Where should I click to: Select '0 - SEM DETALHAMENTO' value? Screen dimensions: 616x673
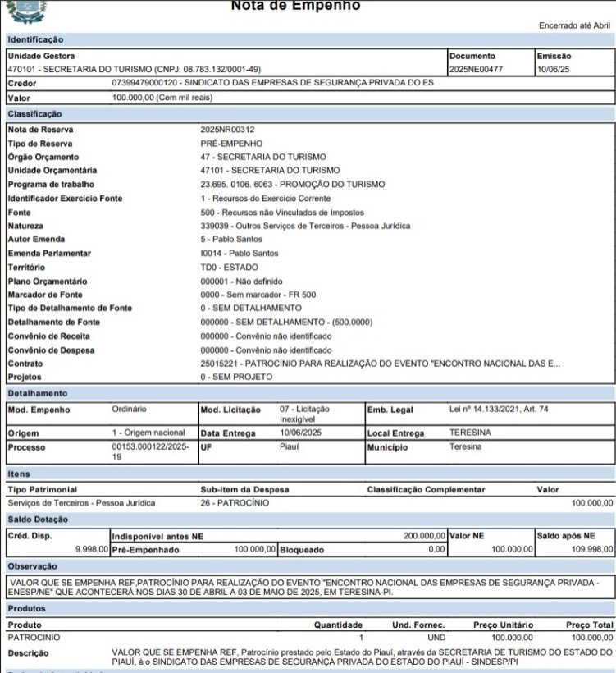click(251, 308)
